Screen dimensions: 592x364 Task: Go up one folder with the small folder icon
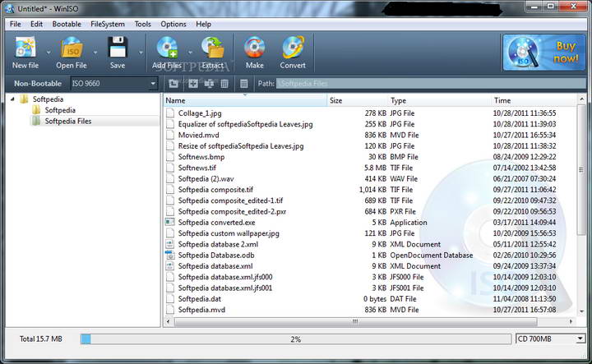pos(173,83)
